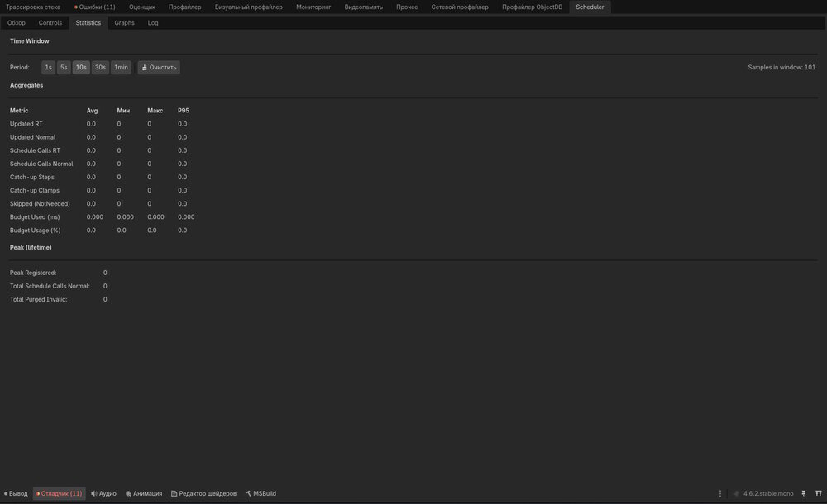Switch to Профайлер ObjectDB tab
The height and width of the screenshot is (504, 827).
(532, 7)
